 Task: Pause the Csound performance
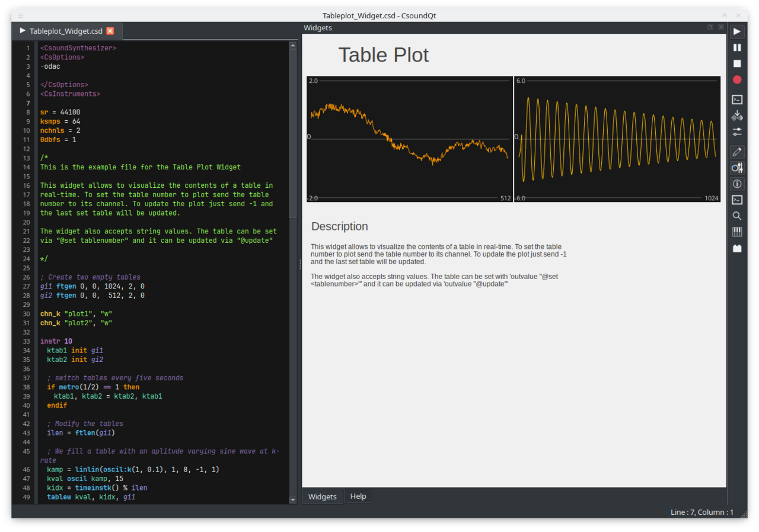click(737, 47)
